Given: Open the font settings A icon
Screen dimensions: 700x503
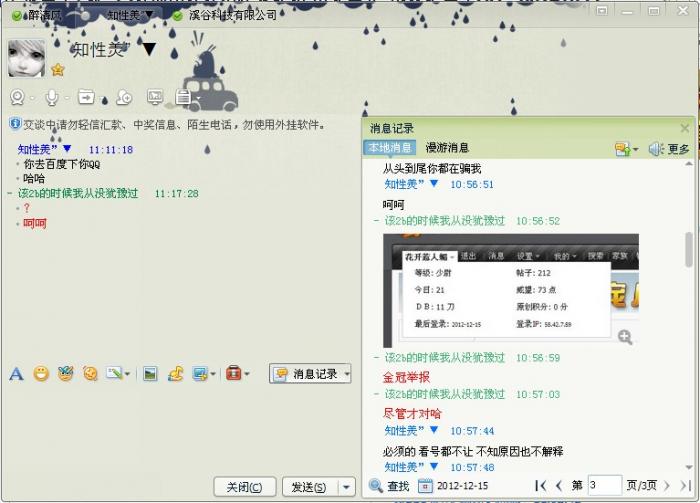Looking at the screenshot, I should pyautogui.click(x=16, y=374).
